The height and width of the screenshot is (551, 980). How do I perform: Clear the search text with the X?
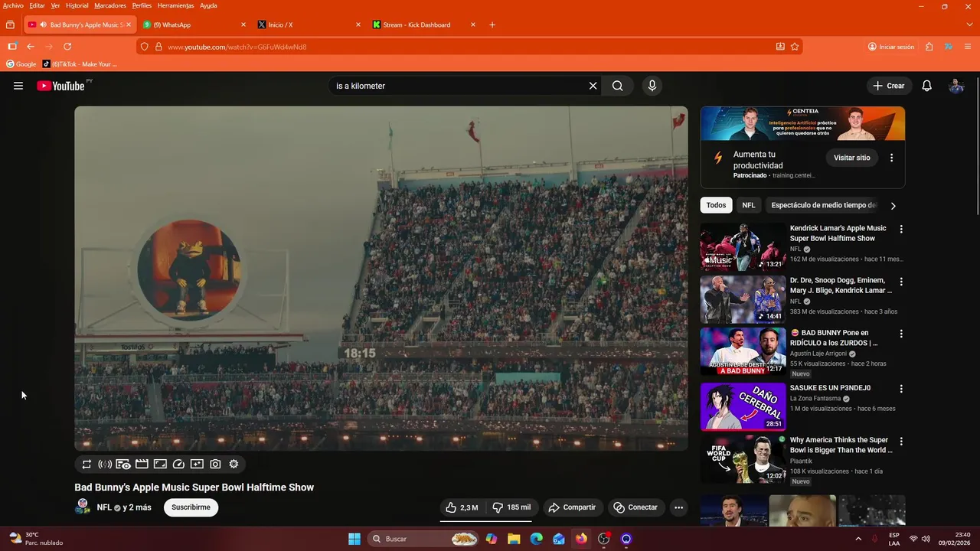[593, 86]
